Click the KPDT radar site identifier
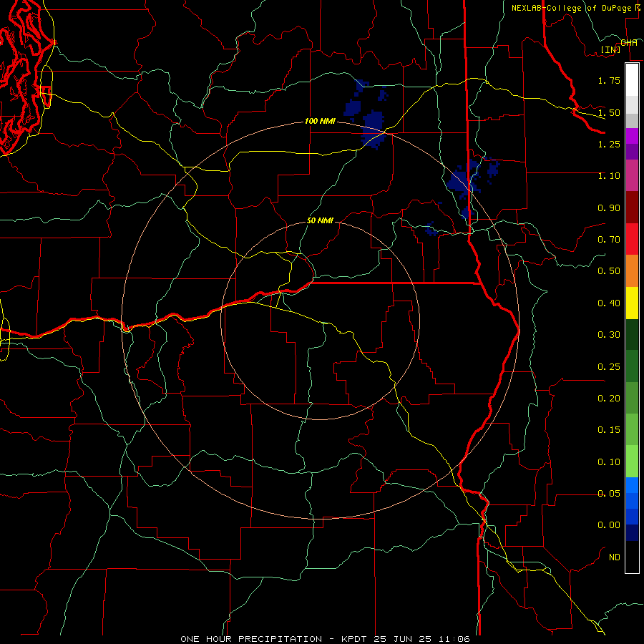Screen dimensions: 644x644 click(355, 639)
